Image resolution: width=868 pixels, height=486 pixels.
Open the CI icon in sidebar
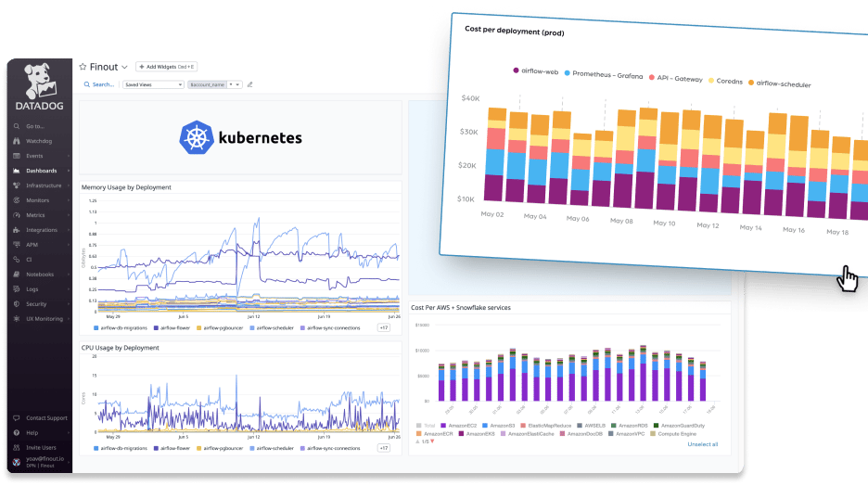point(17,260)
